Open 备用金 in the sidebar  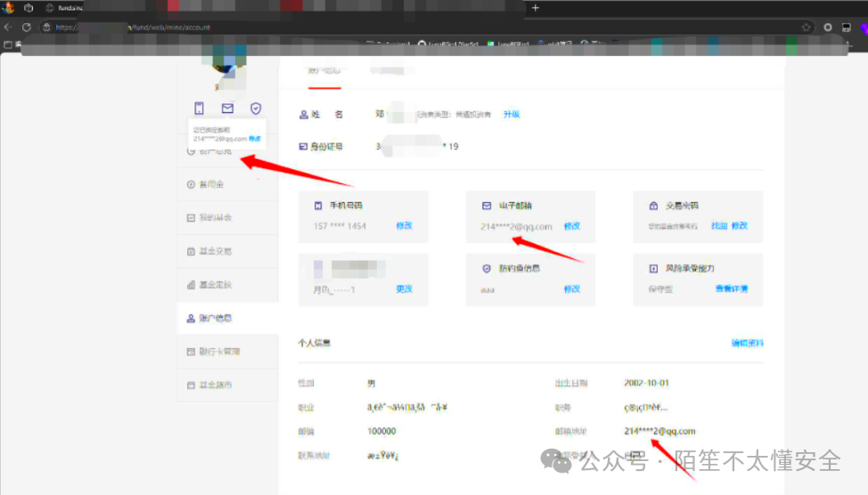pyautogui.click(x=227, y=184)
